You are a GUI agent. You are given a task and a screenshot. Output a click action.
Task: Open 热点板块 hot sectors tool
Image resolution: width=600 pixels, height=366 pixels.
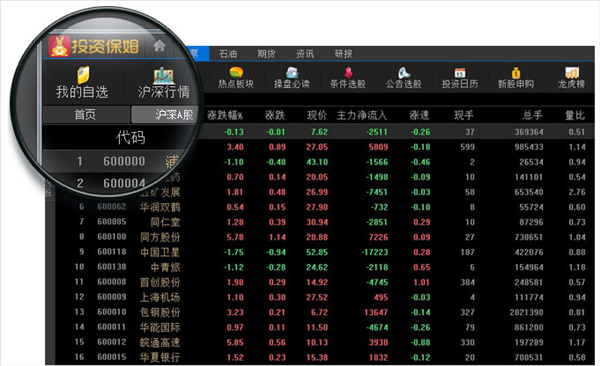coord(236,78)
